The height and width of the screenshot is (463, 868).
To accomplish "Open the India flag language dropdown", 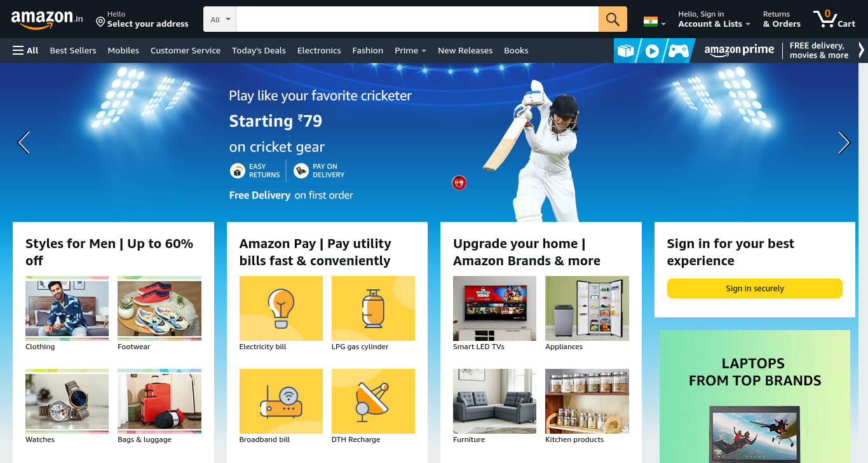I will [x=654, y=22].
